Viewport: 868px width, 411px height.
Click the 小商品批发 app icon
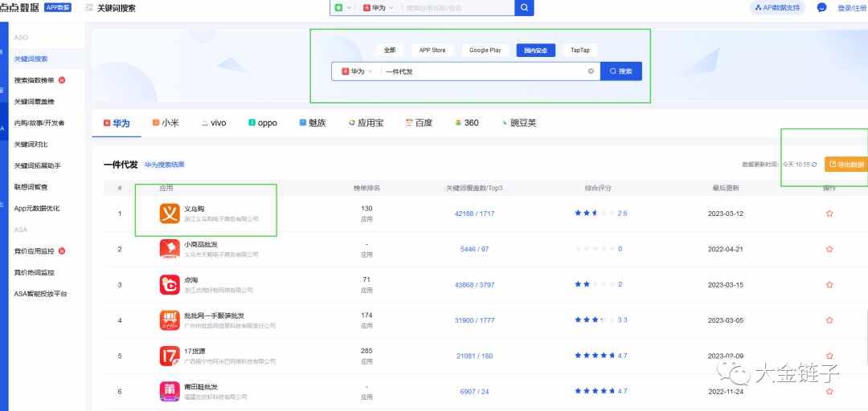pyautogui.click(x=170, y=249)
